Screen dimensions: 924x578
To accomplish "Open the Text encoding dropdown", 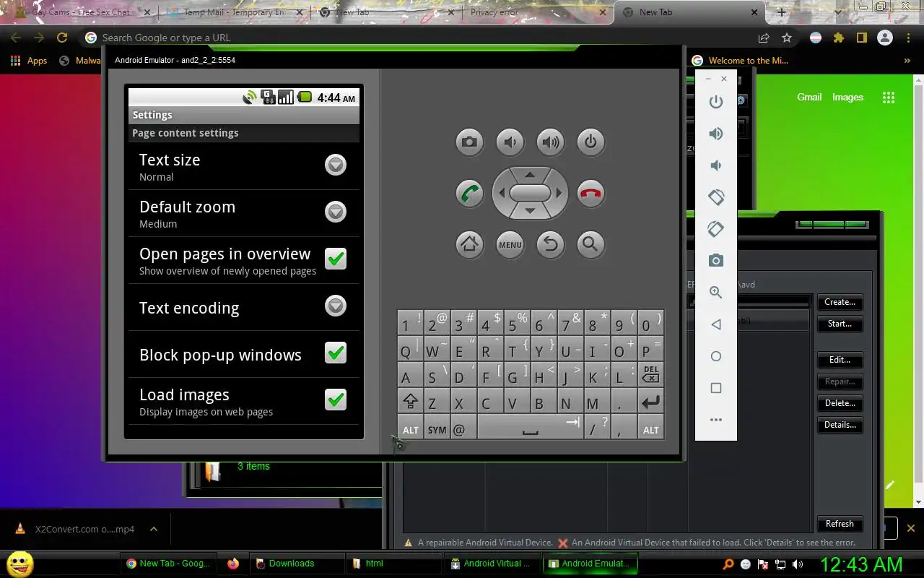I will click(336, 306).
